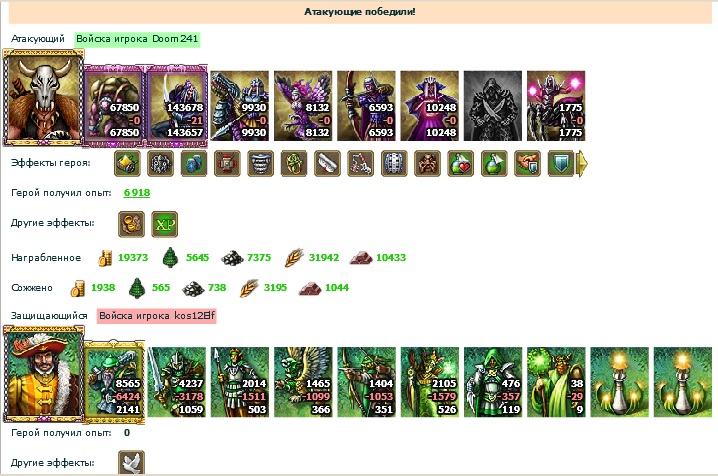Open attacker player Doom241 troops label
This screenshot has height=476, width=718.
tap(137, 39)
